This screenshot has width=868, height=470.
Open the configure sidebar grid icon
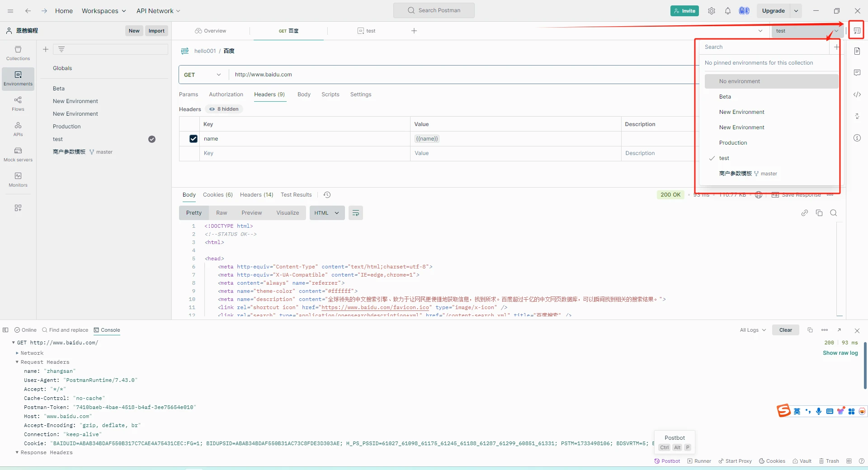(18, 208)
